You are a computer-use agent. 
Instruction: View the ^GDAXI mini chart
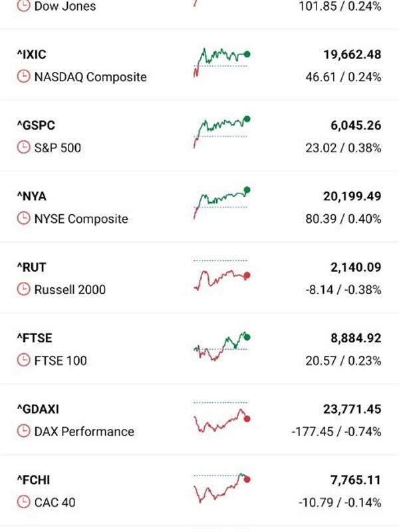point(222,417)
